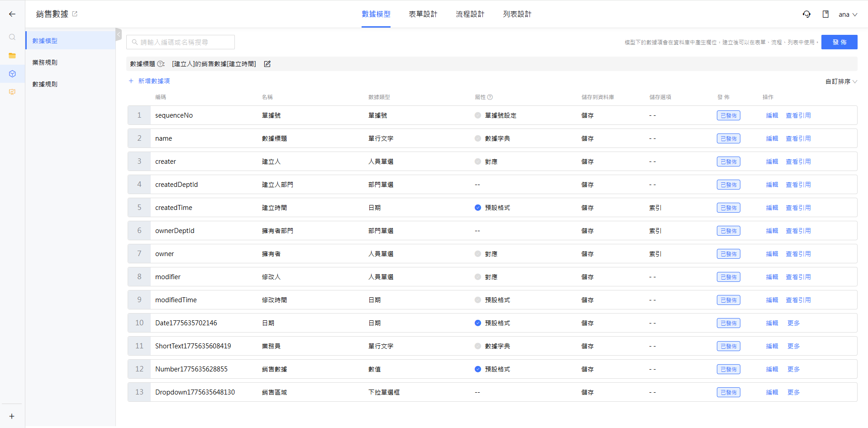Select the Dropdown1775635648130 code cell
Viewport: 868px width, 428px height.
[195, 392]
